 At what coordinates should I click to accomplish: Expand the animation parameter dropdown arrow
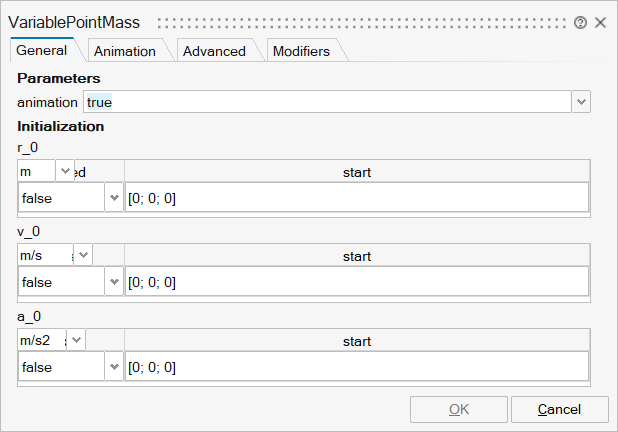[x=581, y=102]
